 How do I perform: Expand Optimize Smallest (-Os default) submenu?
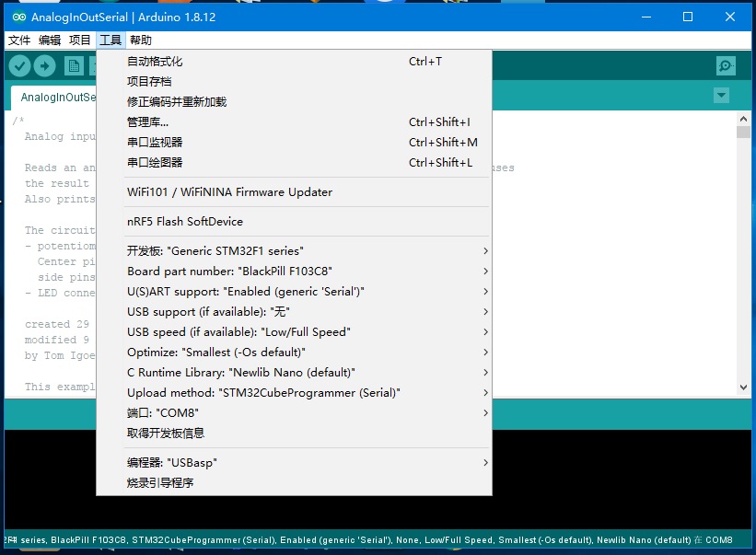pyautogui.click(x=294, y=352)
